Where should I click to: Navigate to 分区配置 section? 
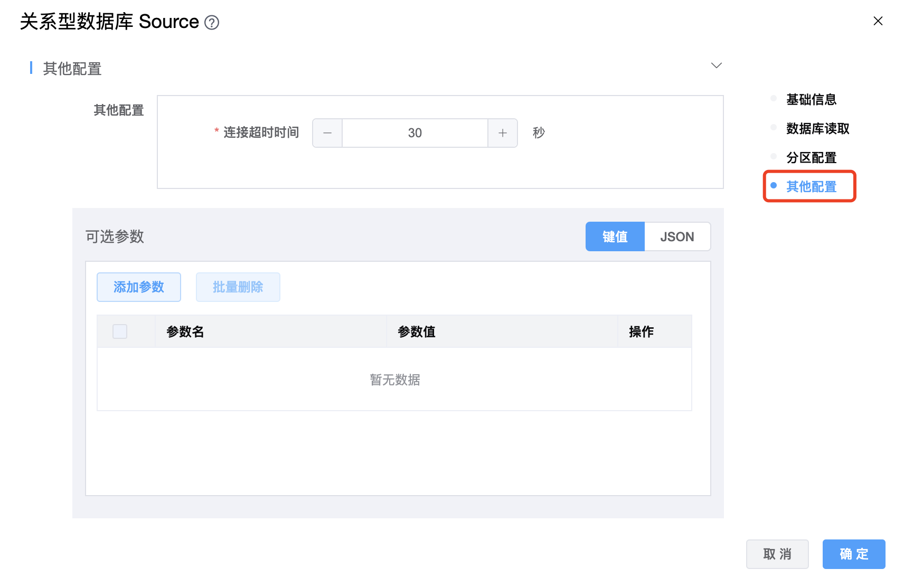(x=811, y=157)
